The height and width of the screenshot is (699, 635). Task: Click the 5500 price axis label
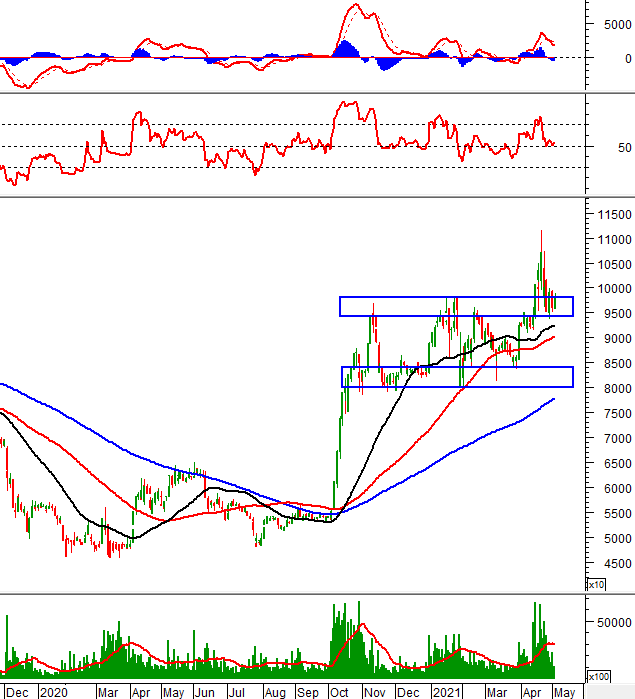pos(618,514)
